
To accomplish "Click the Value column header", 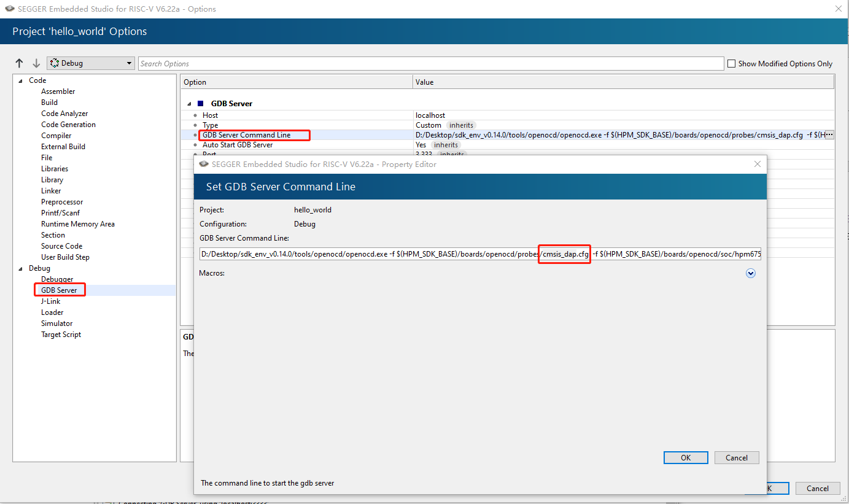I will (624, 82).
